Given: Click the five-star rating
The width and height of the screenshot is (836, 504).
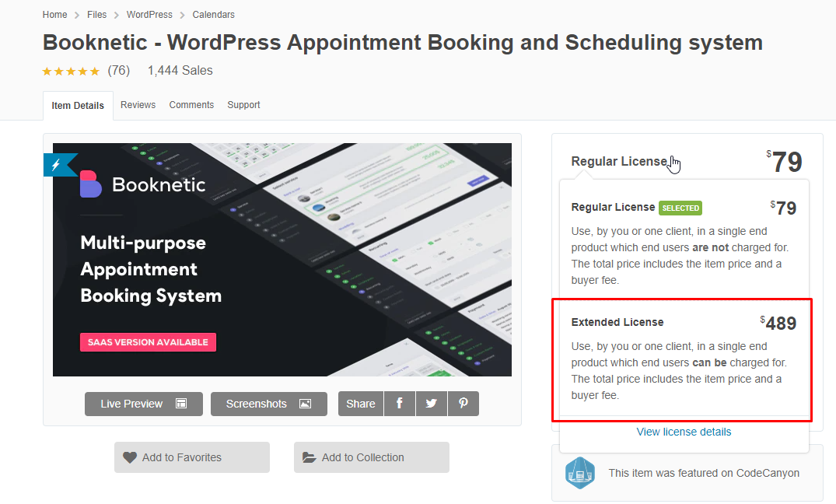Looking at the screenshot, I should (x=71, y=71).
